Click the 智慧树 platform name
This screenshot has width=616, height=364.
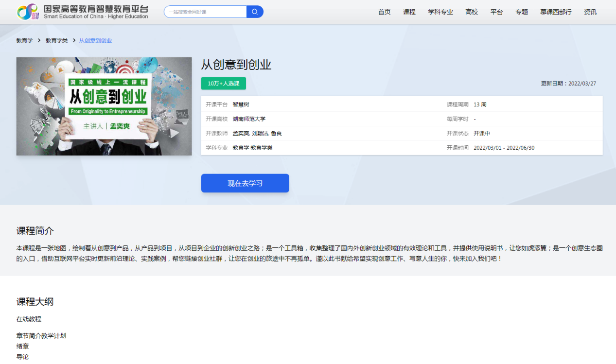241,104
